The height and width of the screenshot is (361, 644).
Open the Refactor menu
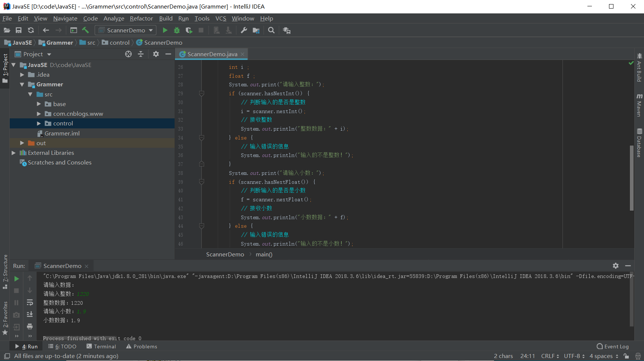pos(141,18)
